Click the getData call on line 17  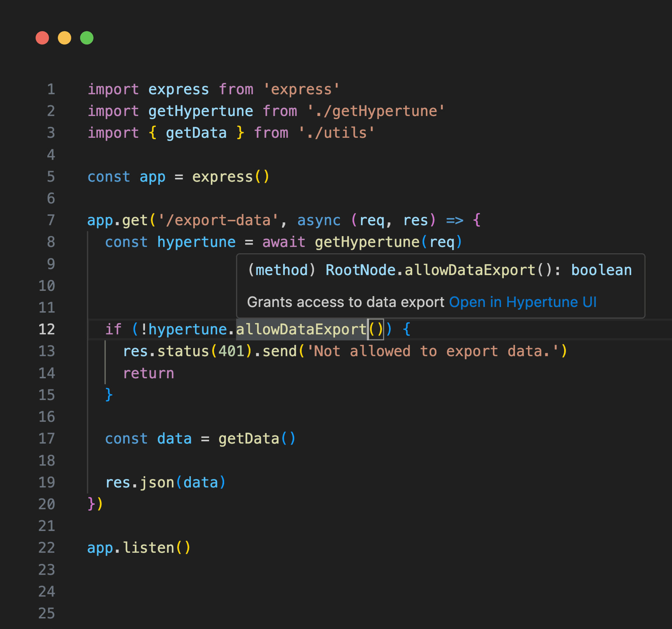[x=248, y=439]
